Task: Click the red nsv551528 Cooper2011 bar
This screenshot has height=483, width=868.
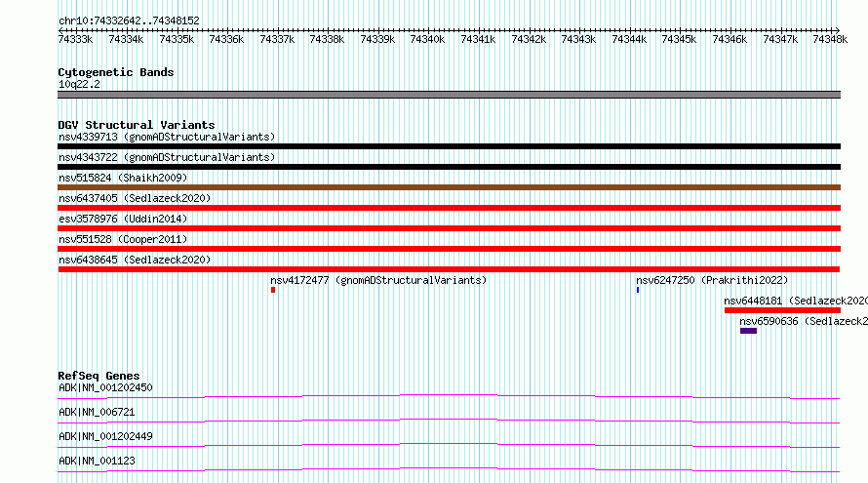Action: coord(449,249)
